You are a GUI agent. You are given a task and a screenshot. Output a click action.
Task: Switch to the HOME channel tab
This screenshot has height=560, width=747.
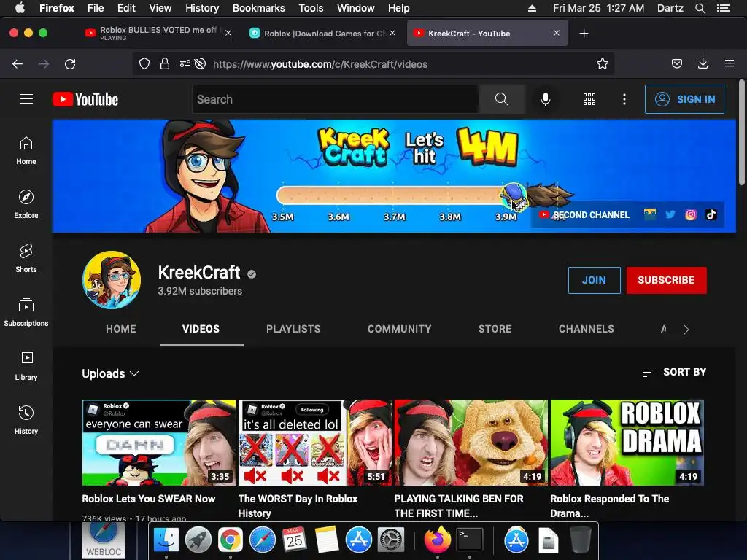[120, 329]
